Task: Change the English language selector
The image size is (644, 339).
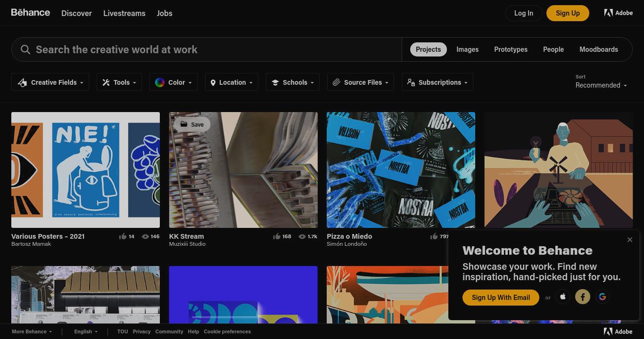Action: [x=86, y=331]
